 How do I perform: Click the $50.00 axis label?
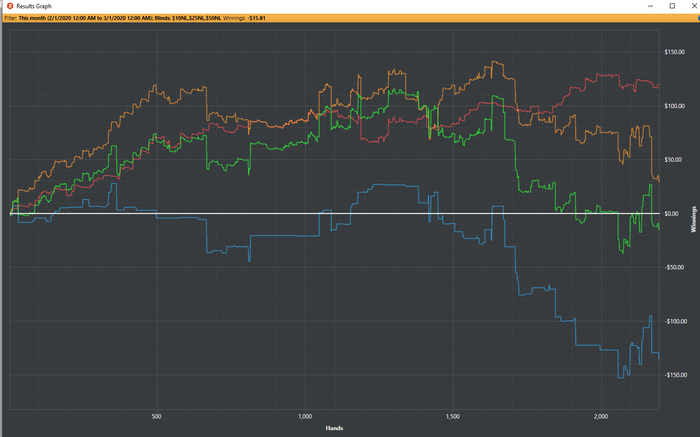click(x=673, y=160)
